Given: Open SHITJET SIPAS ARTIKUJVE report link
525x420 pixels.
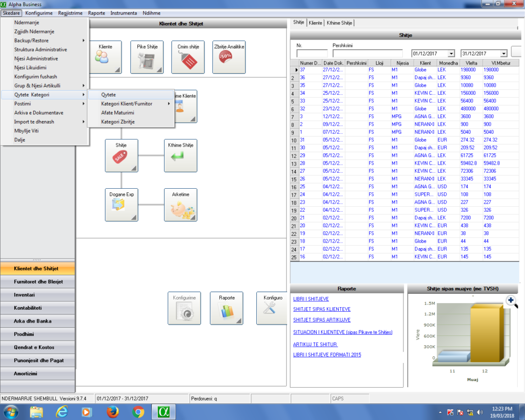Looking at the screenshot, I should [x=322, y=320].
